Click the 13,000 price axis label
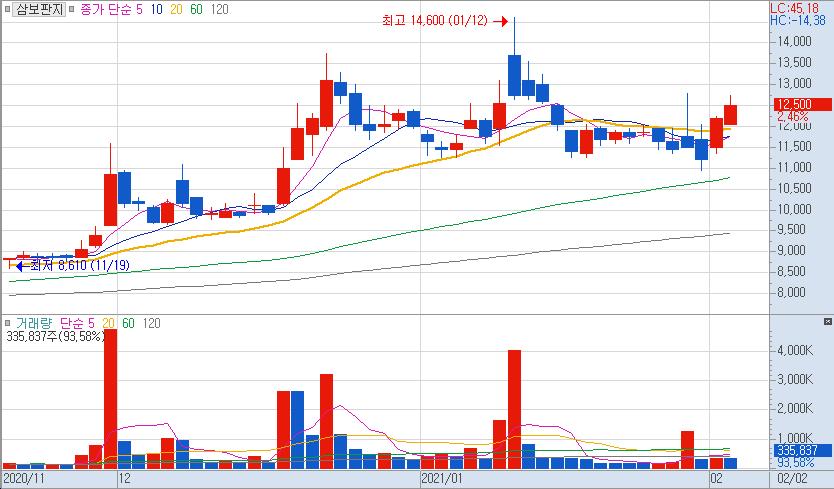Viewport: 834px width, 489px height. 795,84
